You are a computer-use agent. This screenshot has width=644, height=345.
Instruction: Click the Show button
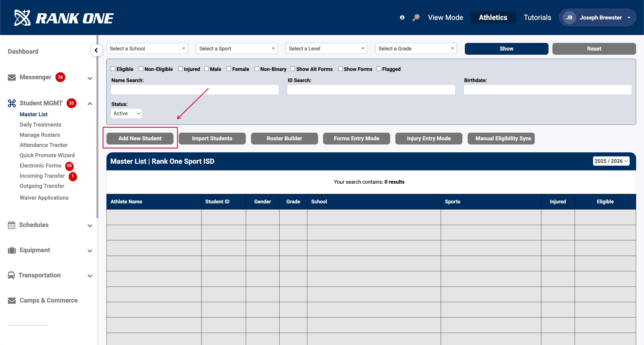506,49
